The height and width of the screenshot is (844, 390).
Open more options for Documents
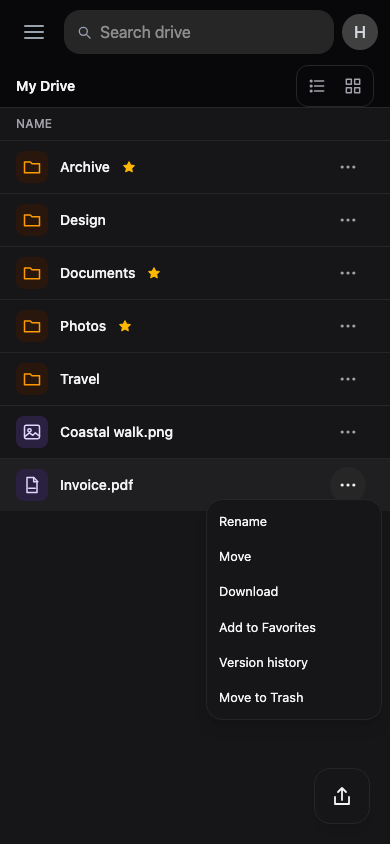coord(348,273)
